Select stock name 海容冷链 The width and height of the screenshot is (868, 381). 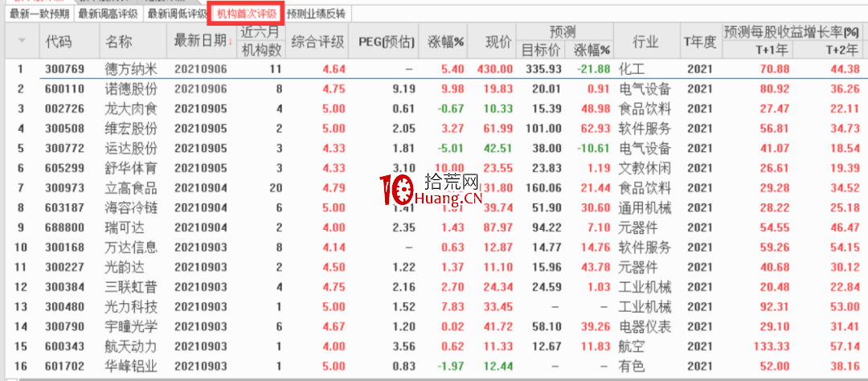[131, 207]
